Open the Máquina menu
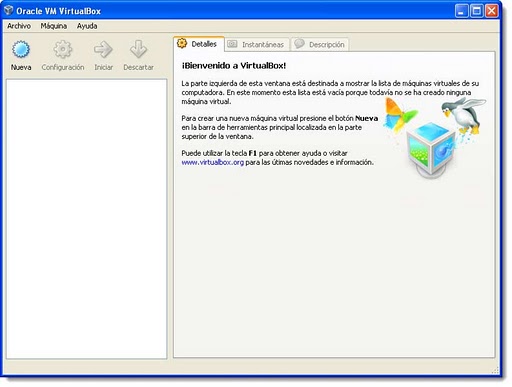 tap(54, 26)
